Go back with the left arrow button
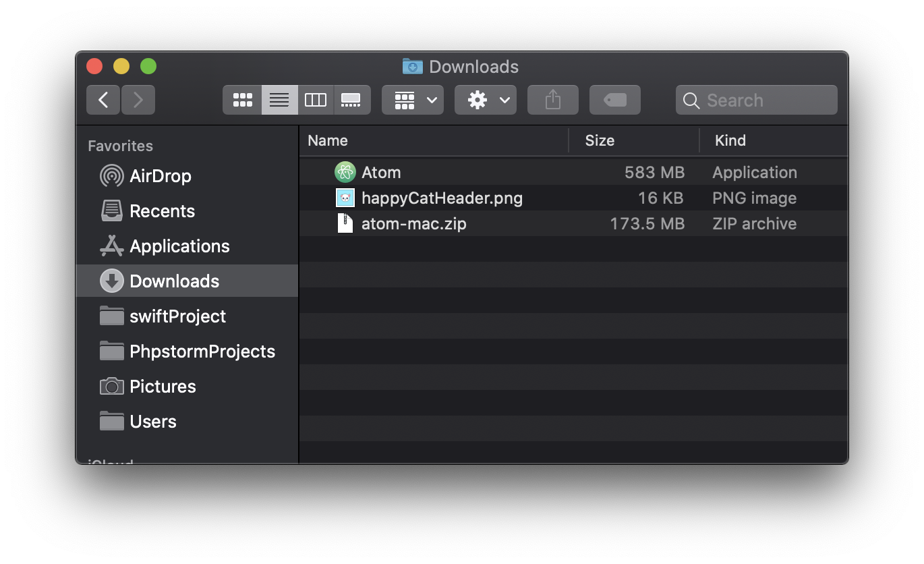Screen dimensions: 924x564 [x=103, y=100]
